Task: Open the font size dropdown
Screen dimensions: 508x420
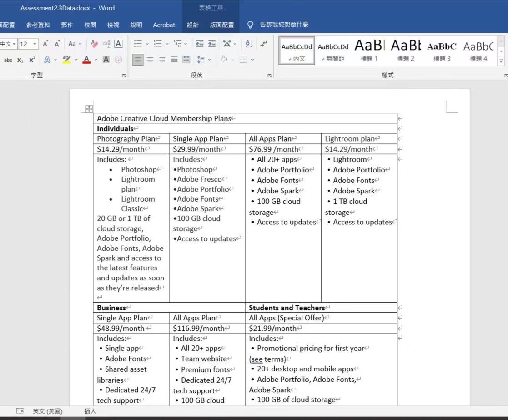Action: [x=35, y=44]
